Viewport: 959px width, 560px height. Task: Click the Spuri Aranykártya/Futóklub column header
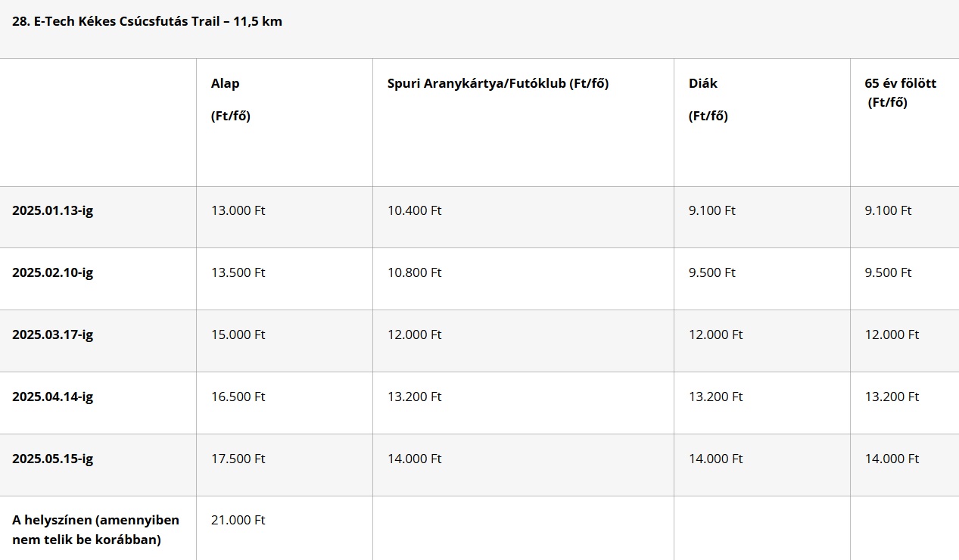(498, 83)
